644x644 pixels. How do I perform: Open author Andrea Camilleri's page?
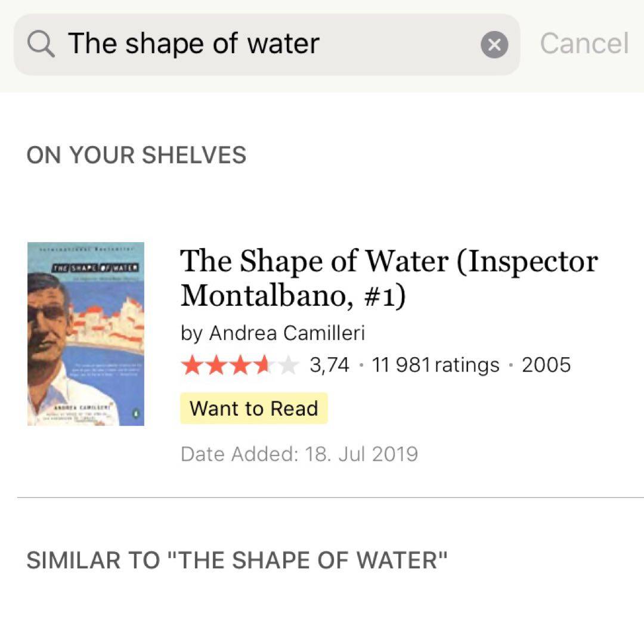pyautogui.click(x=286, y=333)
